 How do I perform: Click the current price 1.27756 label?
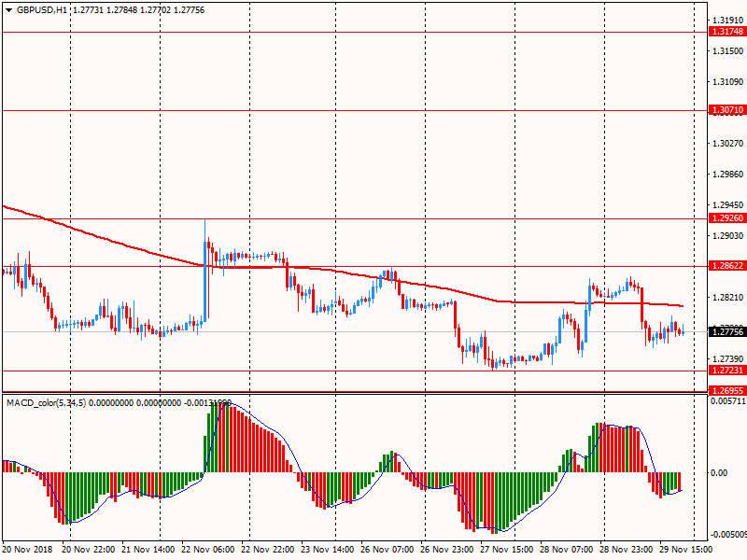(x=726, y=331)
